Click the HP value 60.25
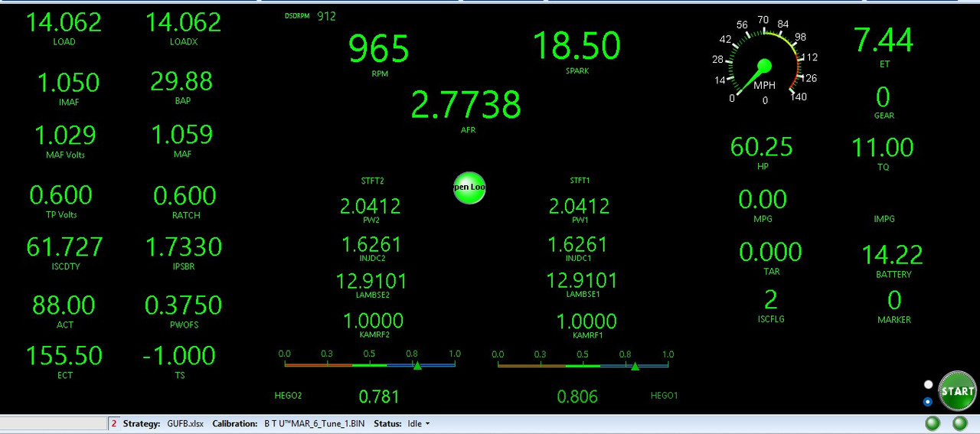 point(762,146)
